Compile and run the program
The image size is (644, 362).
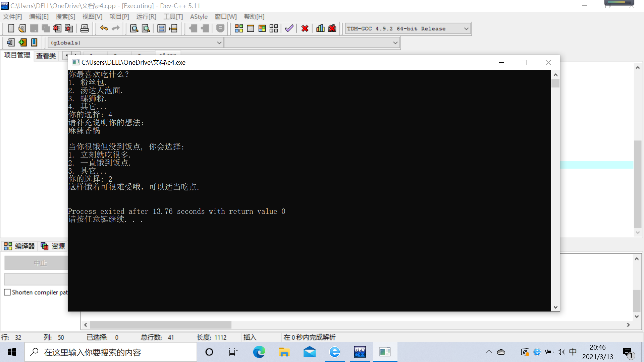click(262, 28)
